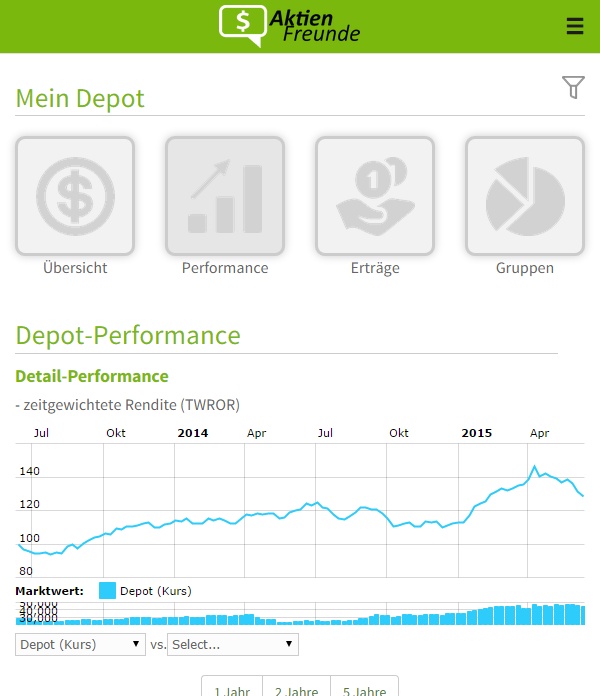Expand the comparison Select... dropdown
The image size is (600, 696).
[233, 644]
